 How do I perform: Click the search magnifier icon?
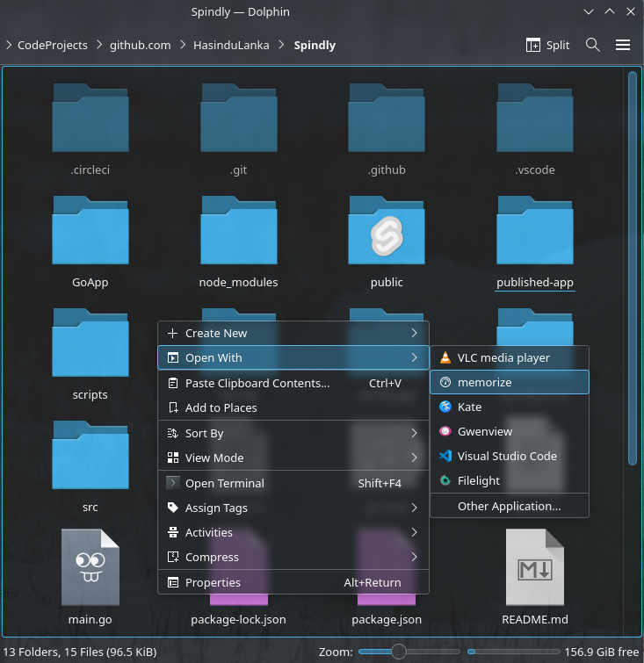(x=593, y=45)
